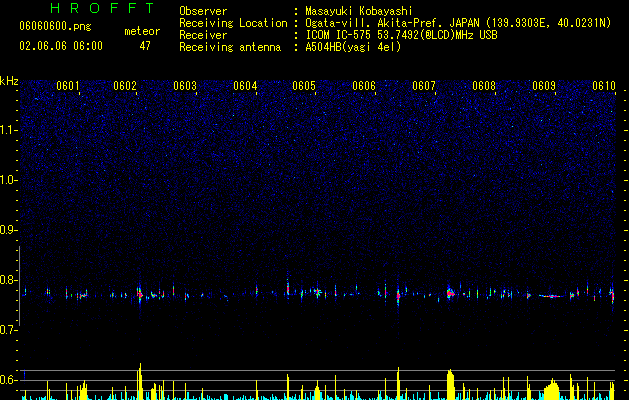Click the 0.9 kHz axis label
The height and width of the screenshot is (400, 629).
pyautogui.click(x=9, y=230)
